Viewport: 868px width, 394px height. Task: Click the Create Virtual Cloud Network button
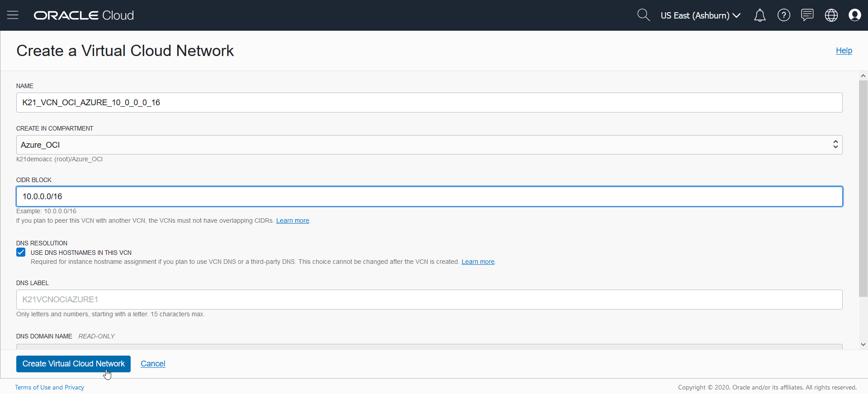73,364
